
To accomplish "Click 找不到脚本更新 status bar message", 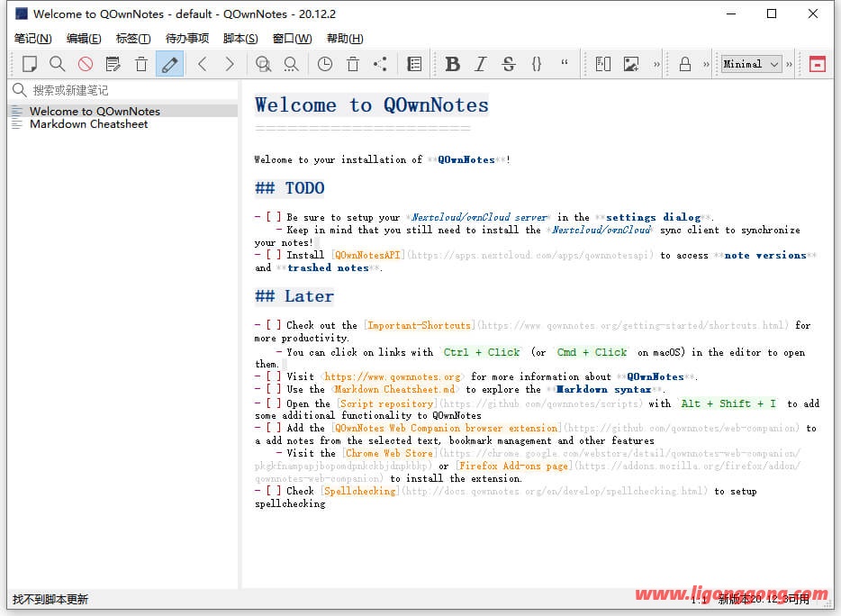I will pos(50,600).
